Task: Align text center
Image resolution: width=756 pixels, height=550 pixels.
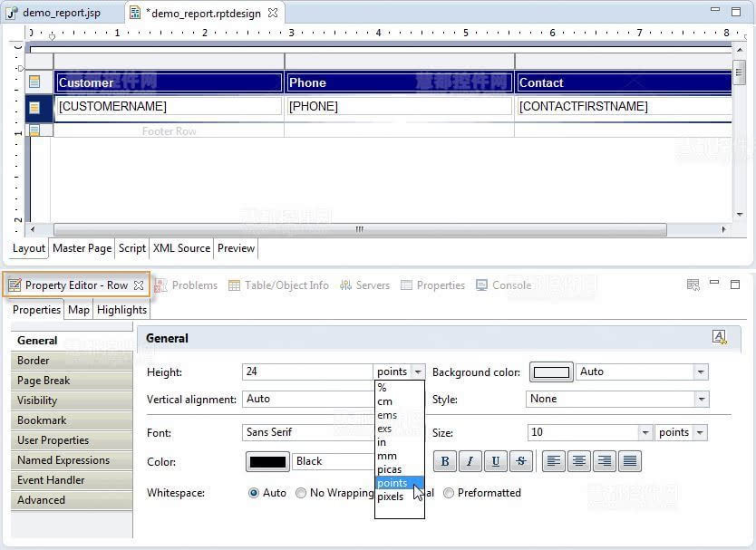Action: coord(579,461)
